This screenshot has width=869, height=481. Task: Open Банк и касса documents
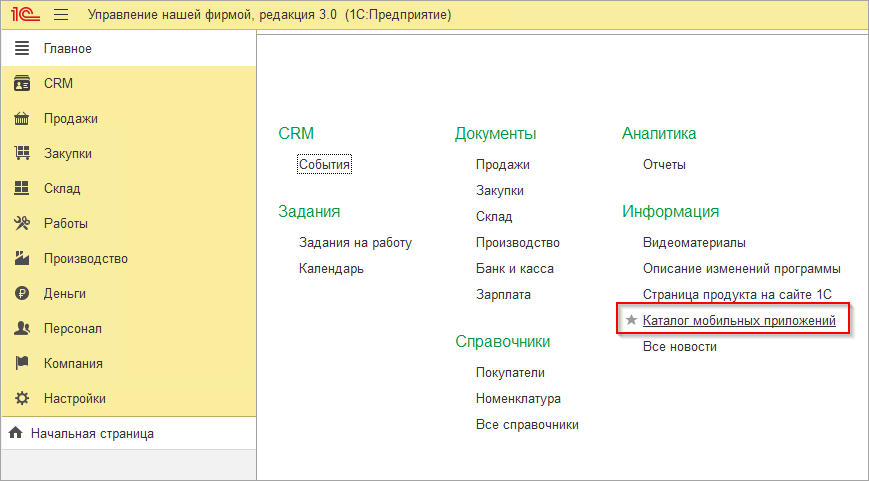(515, 269)
